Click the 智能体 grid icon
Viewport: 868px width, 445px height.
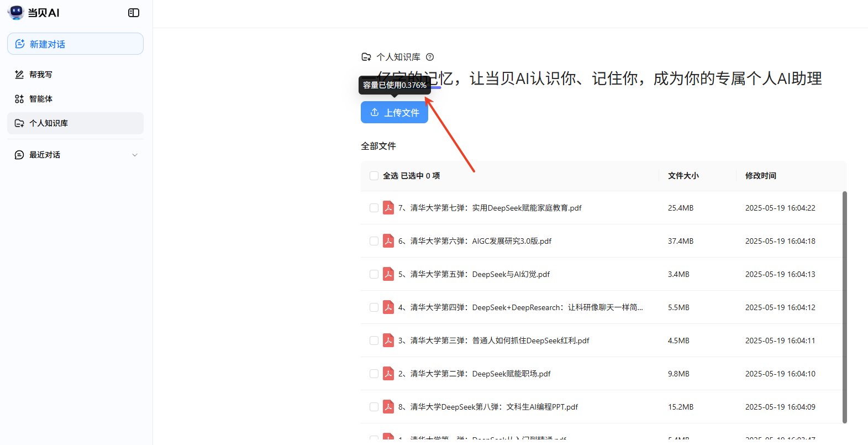pyautogui.click(x=19, y=99)
